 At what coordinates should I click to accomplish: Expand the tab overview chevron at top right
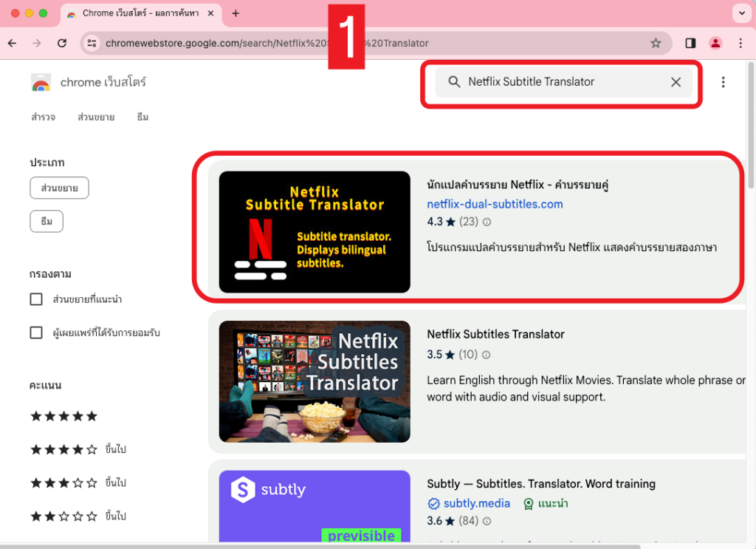coord(742,14)
